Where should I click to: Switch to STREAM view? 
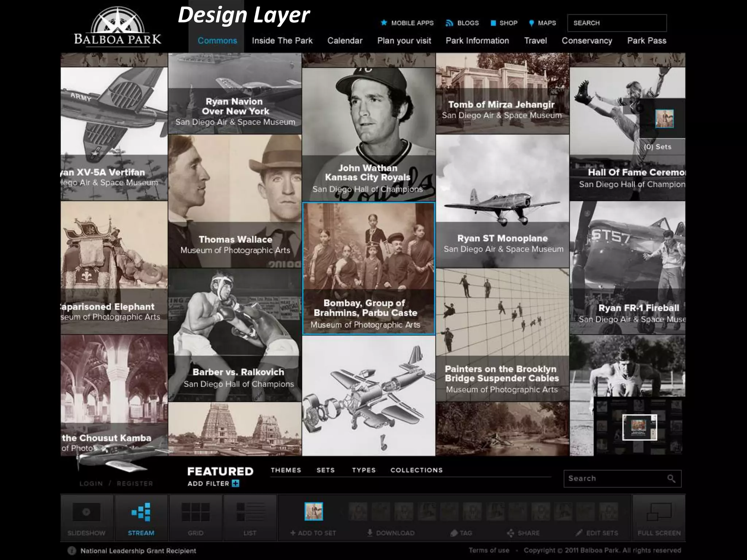141,518
